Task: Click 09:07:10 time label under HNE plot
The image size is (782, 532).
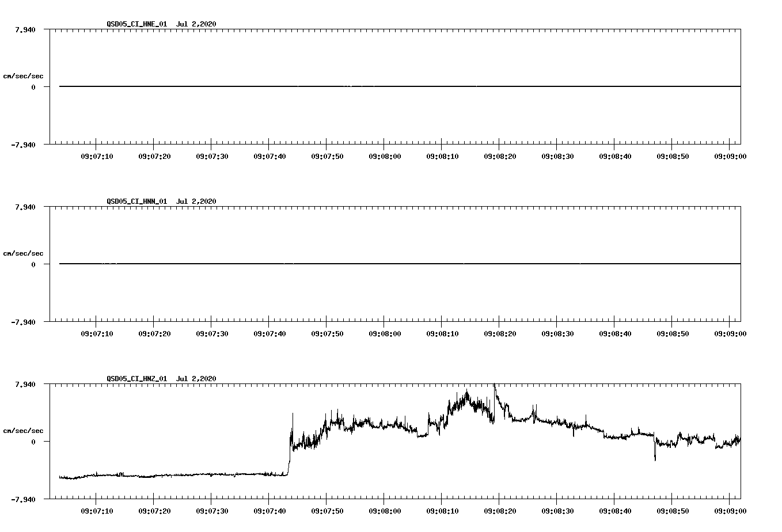Action: click(x=97, y=156)
